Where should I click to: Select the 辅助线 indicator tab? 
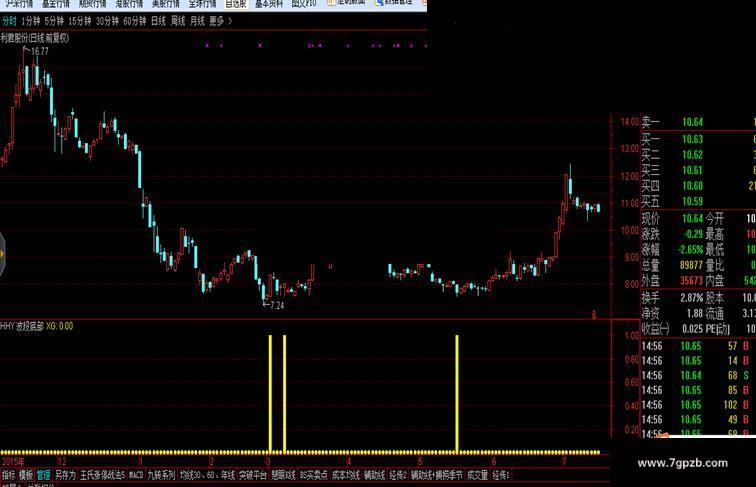click(x=375, y=475)
